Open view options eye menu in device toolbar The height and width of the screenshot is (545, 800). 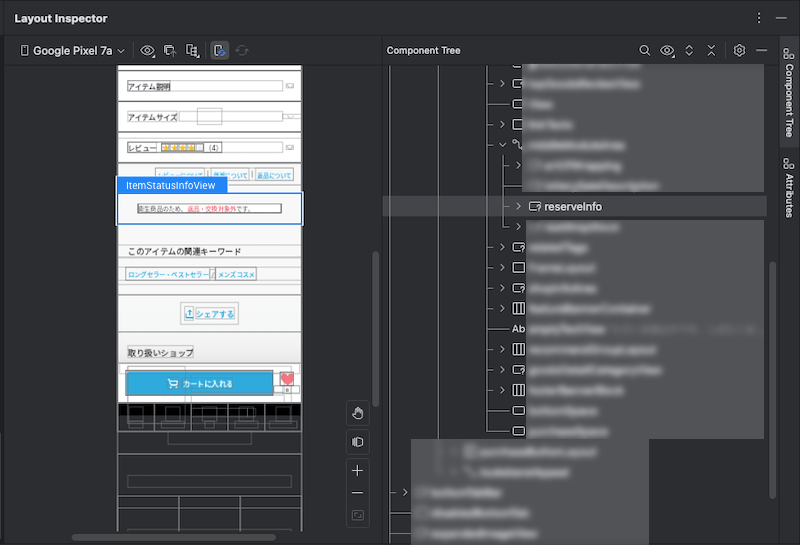click(x=147, y=51)
